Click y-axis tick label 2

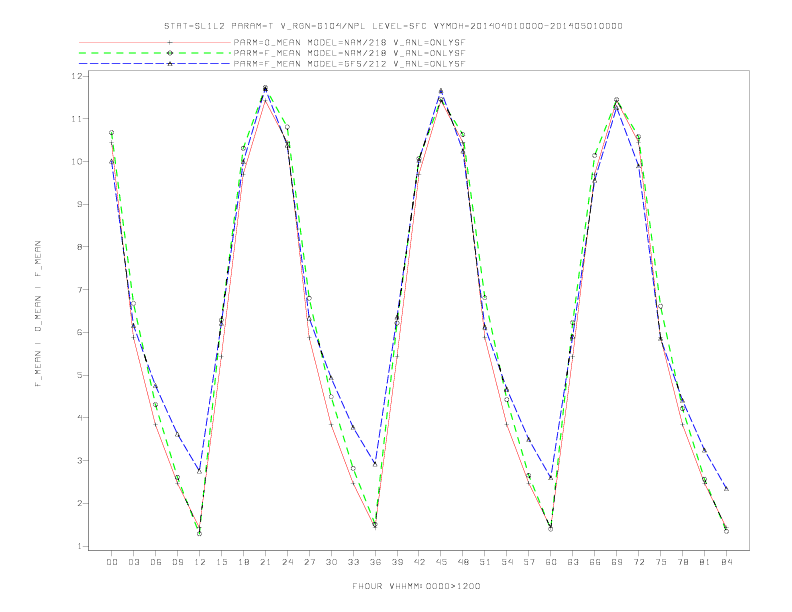(x=79, y=503)
